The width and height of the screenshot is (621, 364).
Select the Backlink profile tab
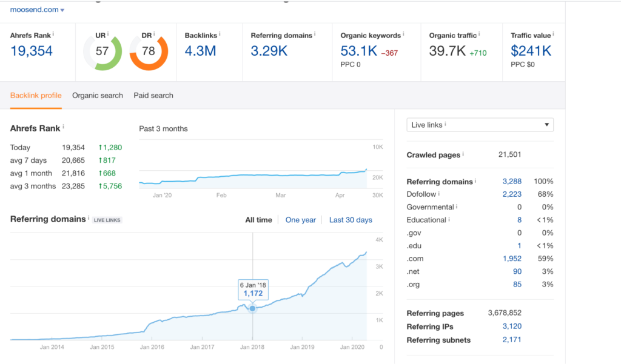click(x=36, y=96)
